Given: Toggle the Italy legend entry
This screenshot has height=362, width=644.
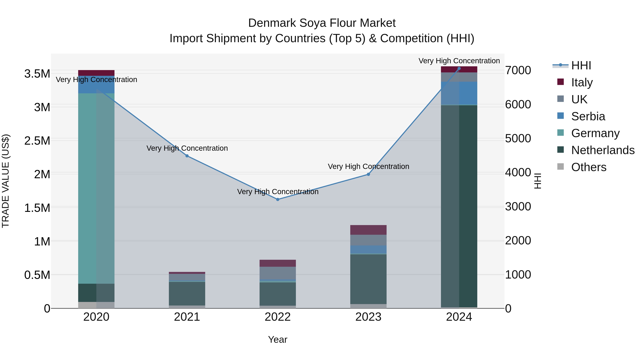Looking at the screenshot, I should coord(575,82).
